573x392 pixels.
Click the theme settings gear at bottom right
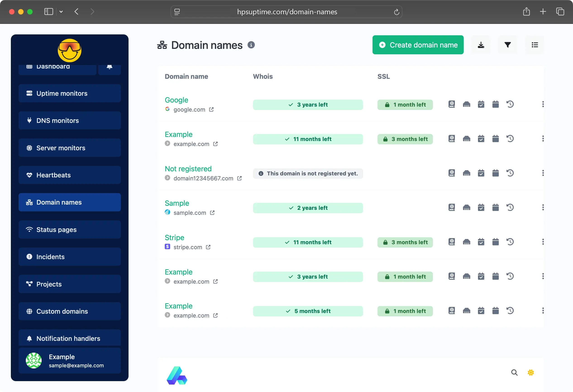(531, 373)
